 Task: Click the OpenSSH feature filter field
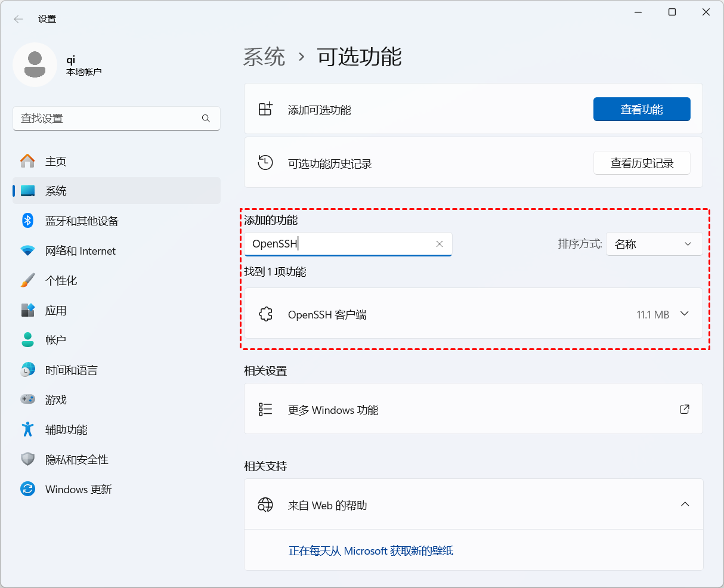point(348,244)
